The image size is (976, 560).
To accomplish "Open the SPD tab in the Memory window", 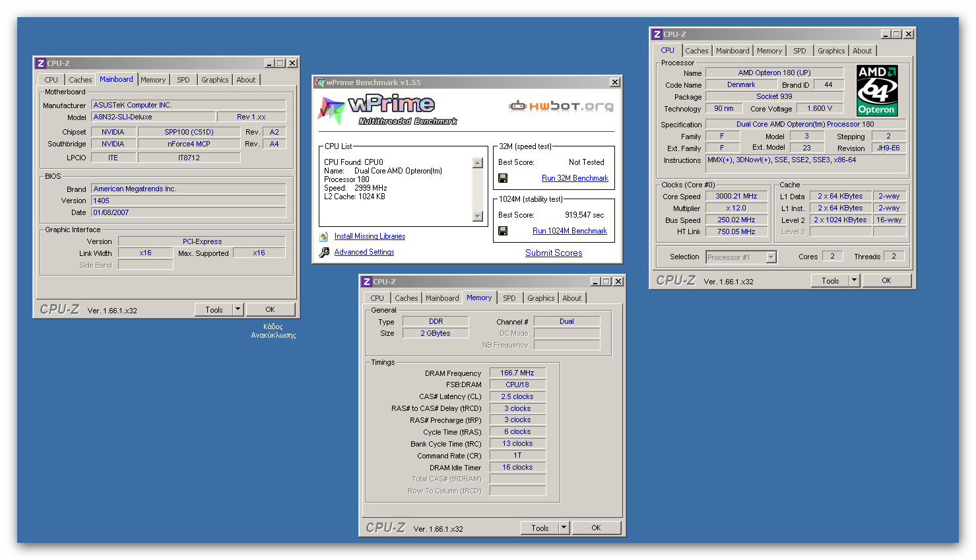I will [509, 298].
